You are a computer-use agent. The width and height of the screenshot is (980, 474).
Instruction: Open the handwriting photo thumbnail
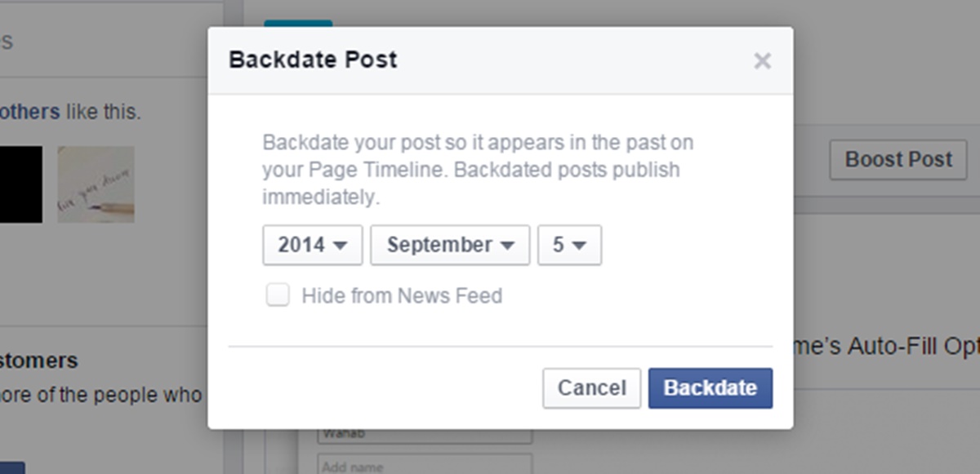96,184
